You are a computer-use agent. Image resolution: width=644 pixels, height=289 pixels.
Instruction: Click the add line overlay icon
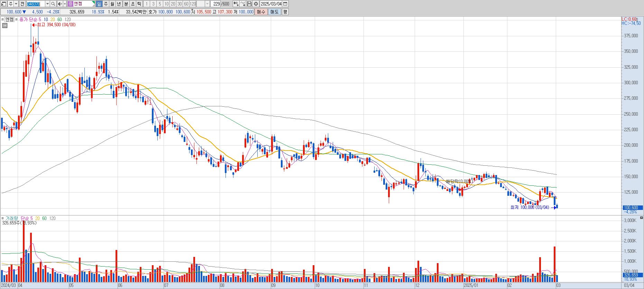click(x=243, y=4)
